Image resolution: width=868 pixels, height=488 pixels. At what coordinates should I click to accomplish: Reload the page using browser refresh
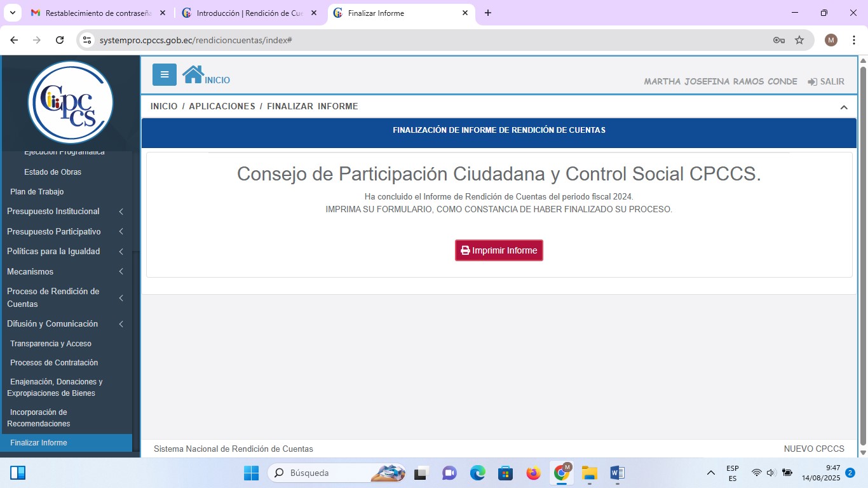[60, 40]
